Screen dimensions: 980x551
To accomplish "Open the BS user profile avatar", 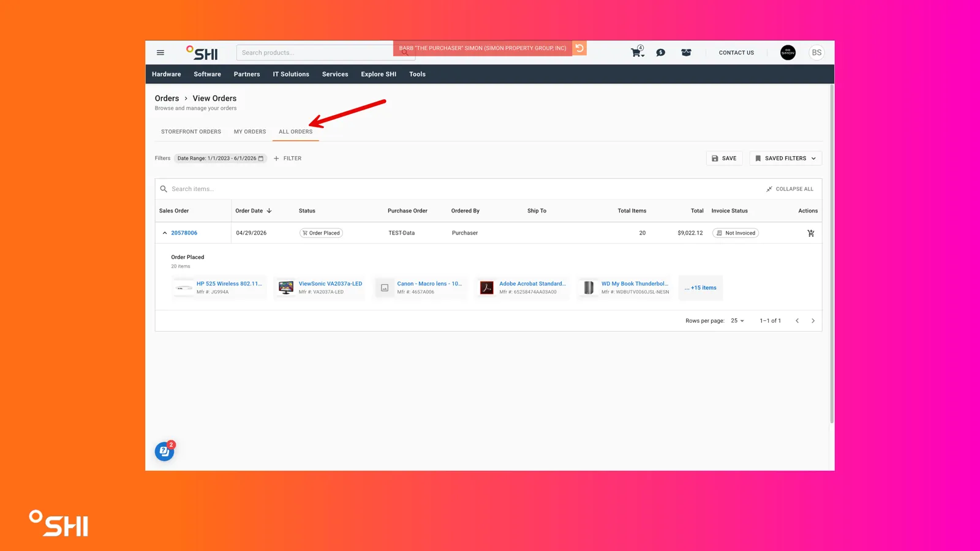I will pos(816,53).
